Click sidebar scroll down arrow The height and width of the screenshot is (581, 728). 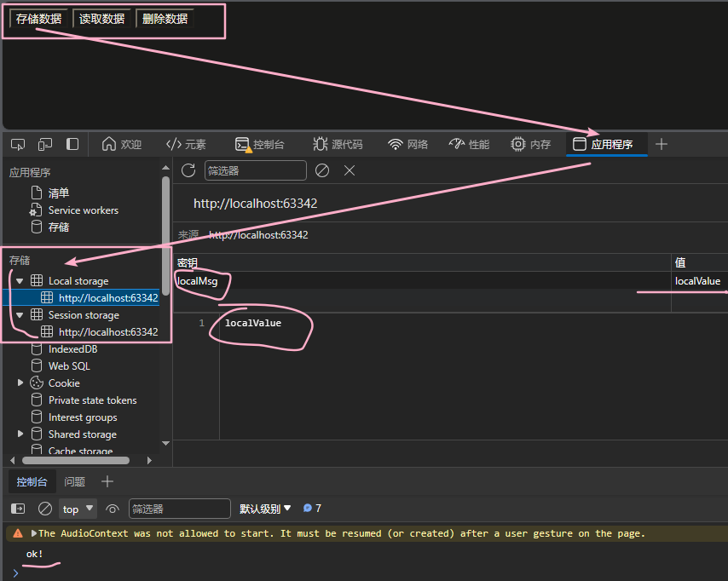pos(165,443)
